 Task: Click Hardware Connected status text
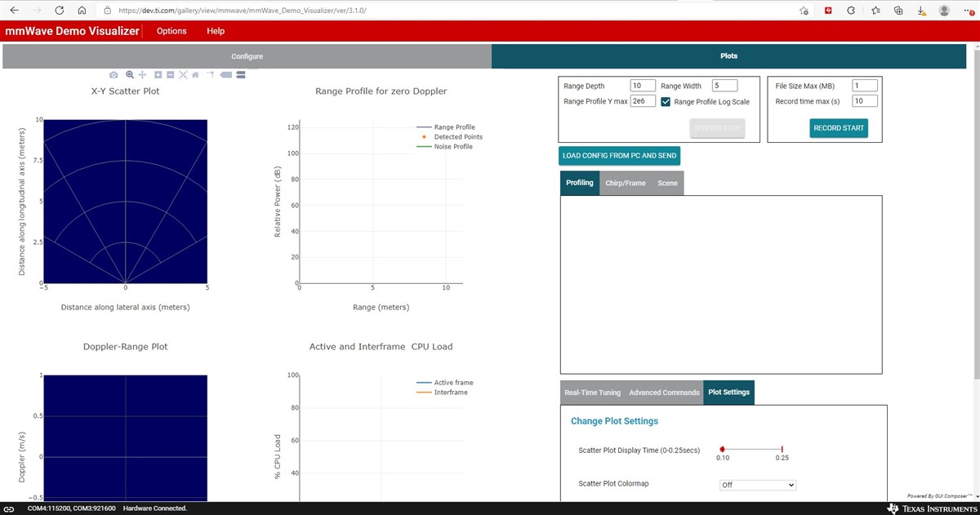click(x=155, y=508)
